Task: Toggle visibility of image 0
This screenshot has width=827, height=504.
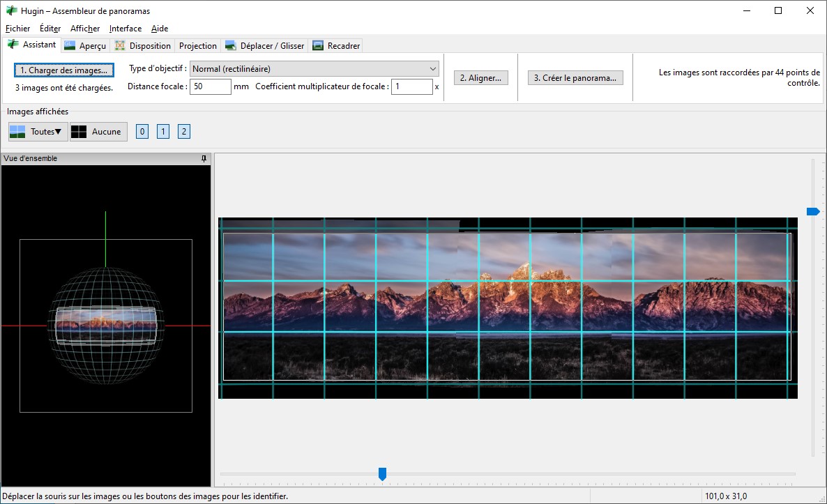Action: click(x=142, y=132)
